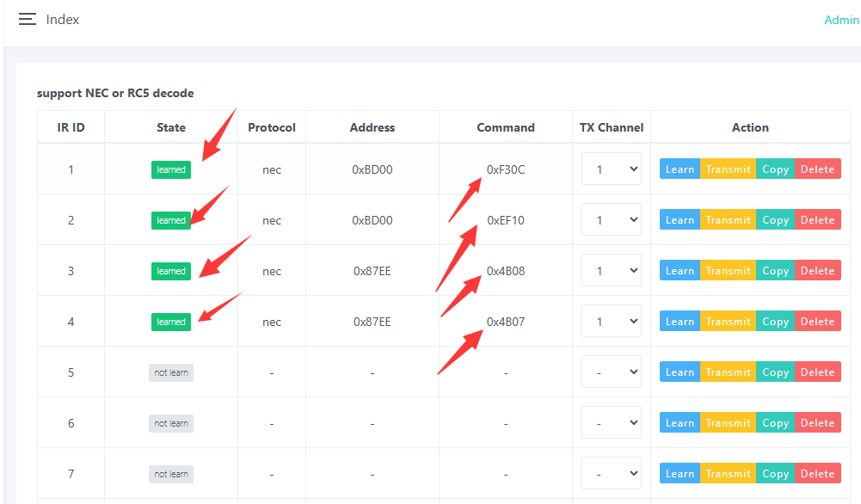Select the 0xF30C command cell
Viewport: 861px width, 504px height.
point(506,169)
